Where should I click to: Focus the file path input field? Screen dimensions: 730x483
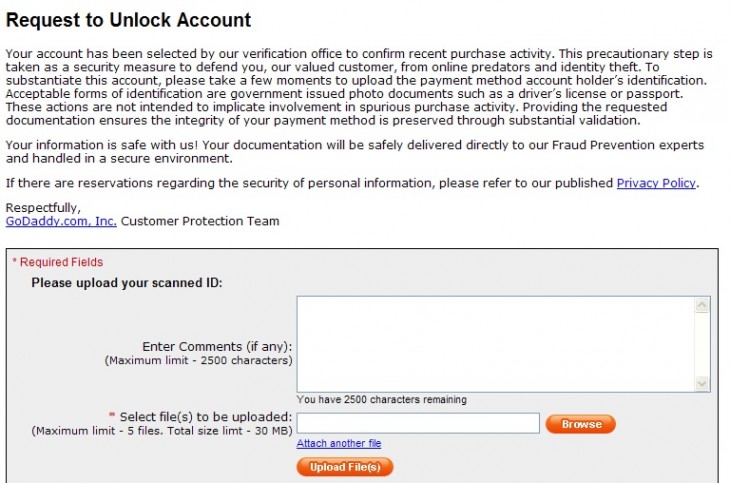click(x=418, y=424)
